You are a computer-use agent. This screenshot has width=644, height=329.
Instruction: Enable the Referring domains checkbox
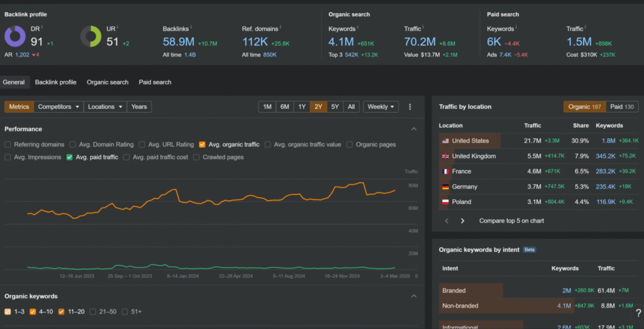click(x=8, y=145)
